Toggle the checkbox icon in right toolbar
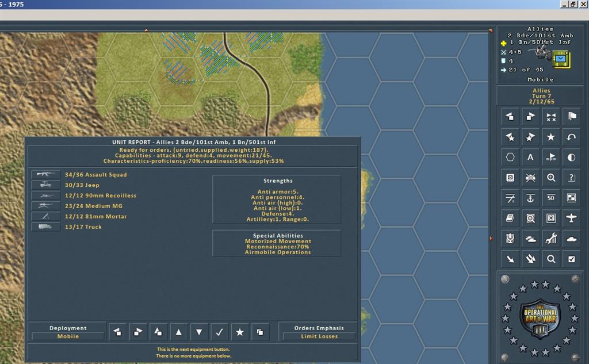 pos(571,259)
